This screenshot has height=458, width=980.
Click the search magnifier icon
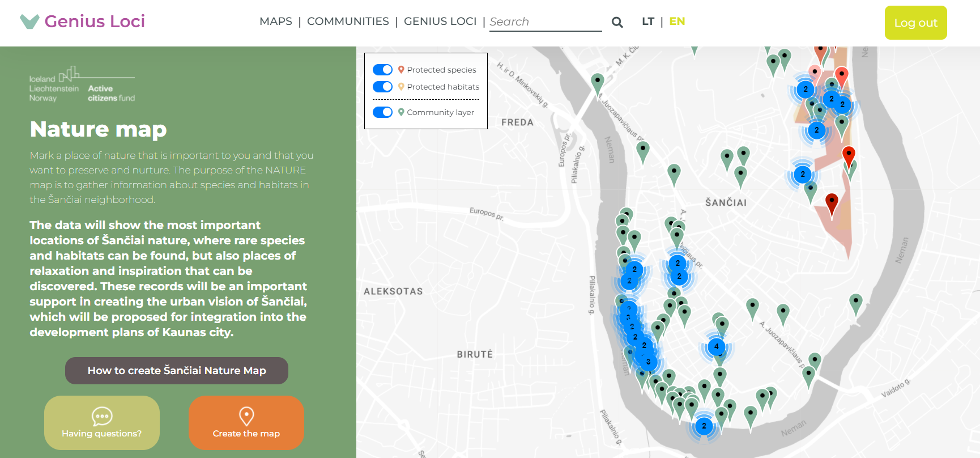tap(617, 22)
